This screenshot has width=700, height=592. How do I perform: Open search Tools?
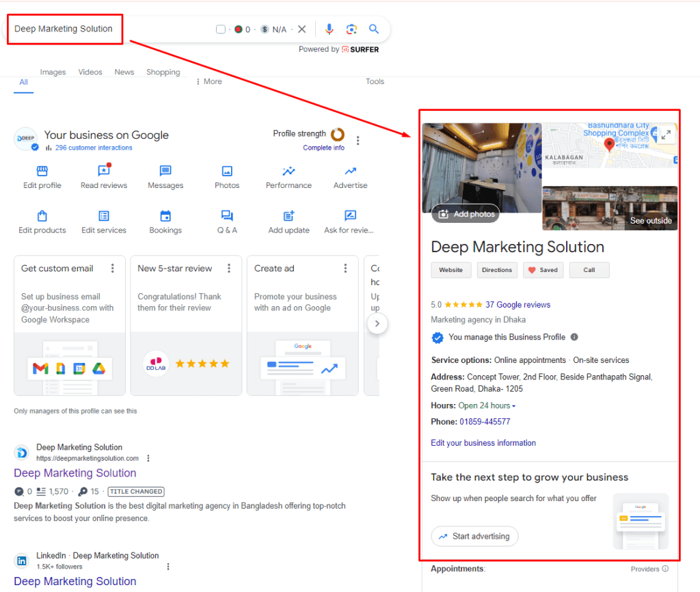pyautogui.click(x=375, y=82)
